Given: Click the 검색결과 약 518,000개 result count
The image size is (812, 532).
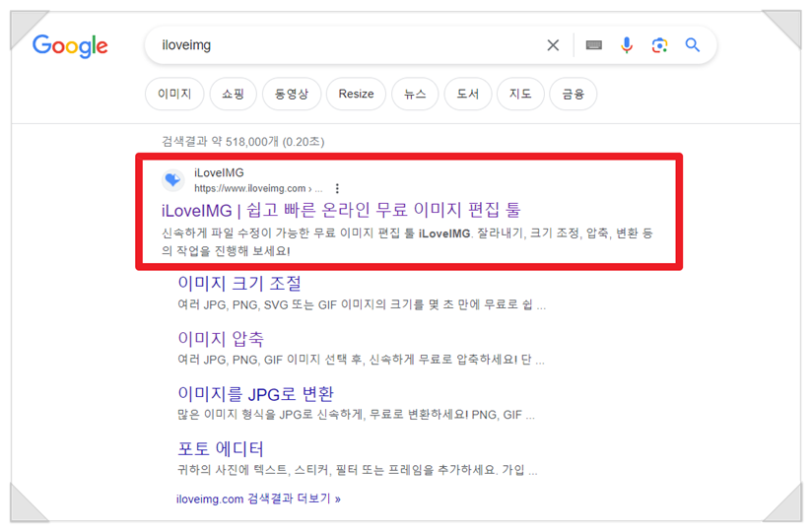Looking at the screenshot, I should [x=242, y=142].
